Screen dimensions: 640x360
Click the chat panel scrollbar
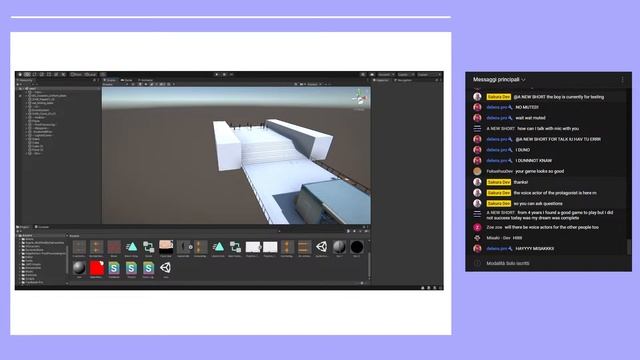(628, 247)
